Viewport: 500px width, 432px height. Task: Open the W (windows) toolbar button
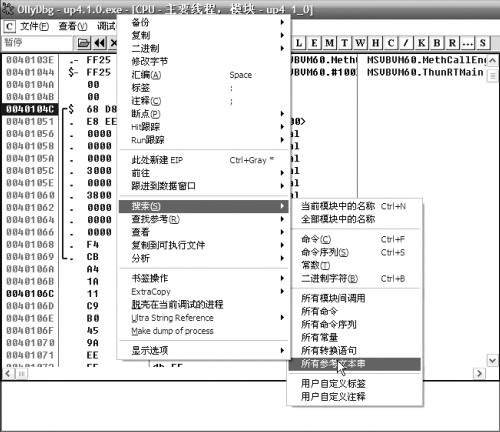(360, 43)
